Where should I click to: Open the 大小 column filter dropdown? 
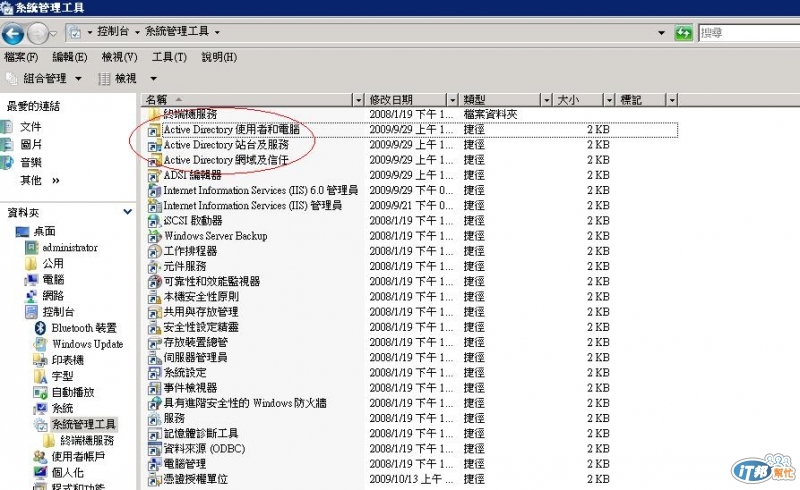point(609,100)
